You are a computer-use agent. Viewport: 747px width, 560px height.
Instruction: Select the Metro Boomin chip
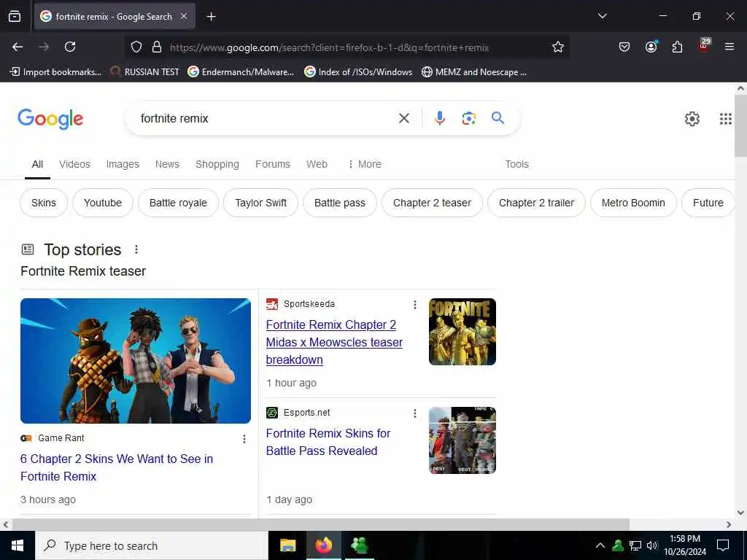click(633, 203)
